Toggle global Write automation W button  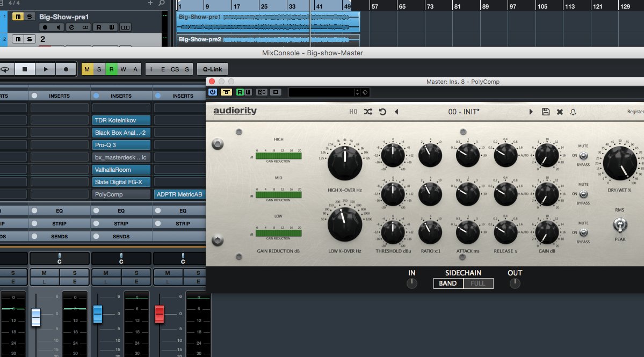pos(123,69)
